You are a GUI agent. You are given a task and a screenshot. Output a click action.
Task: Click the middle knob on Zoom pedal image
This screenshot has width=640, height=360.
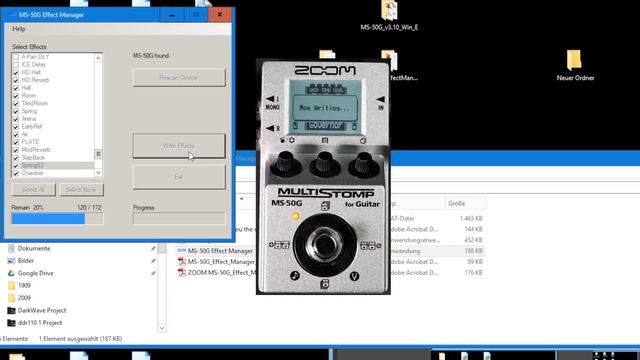click(x=324, y=164)
